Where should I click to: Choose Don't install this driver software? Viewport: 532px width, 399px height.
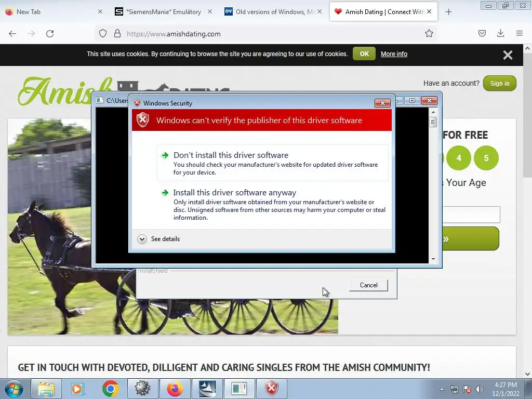click(272, 163)
